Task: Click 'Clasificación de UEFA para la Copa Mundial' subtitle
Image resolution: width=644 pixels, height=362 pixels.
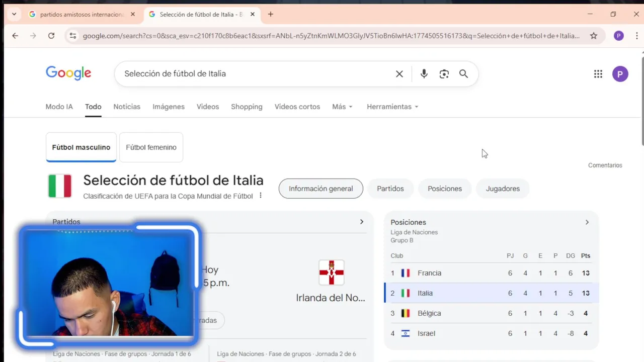Action: (168, 196)
